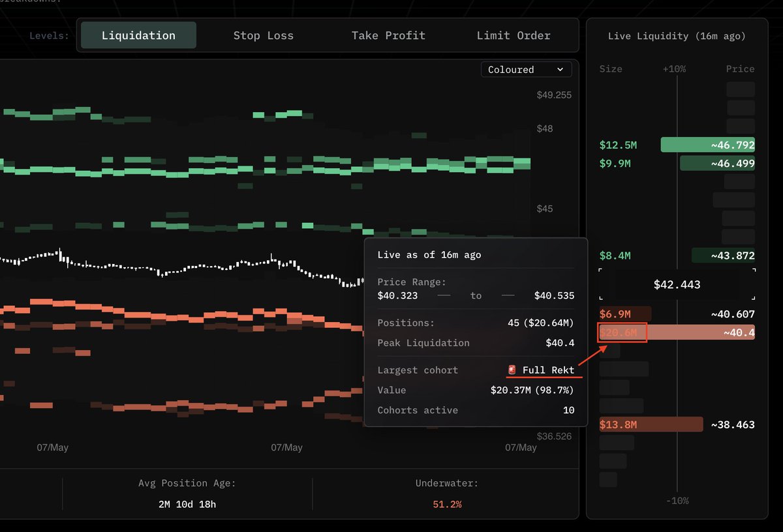
Task: Click the Live Liquidity (16m ago) header
Action: coord(677,36)
